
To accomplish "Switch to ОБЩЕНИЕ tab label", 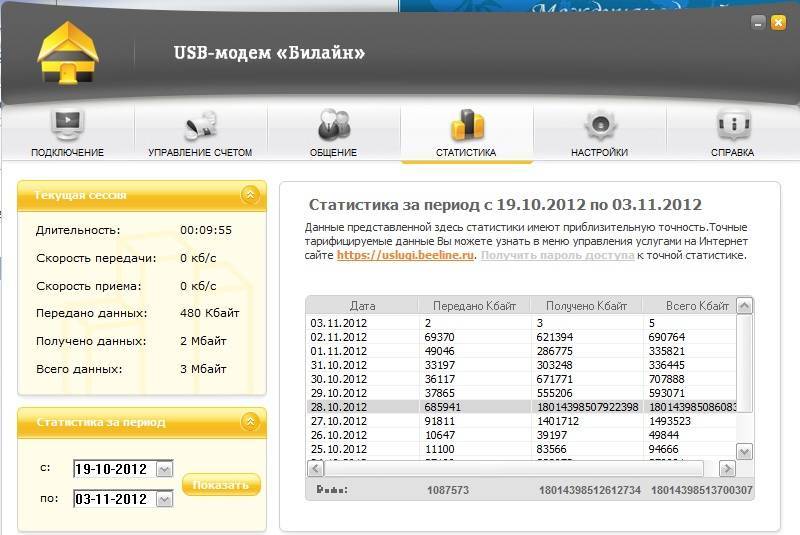I will [333, 152].
